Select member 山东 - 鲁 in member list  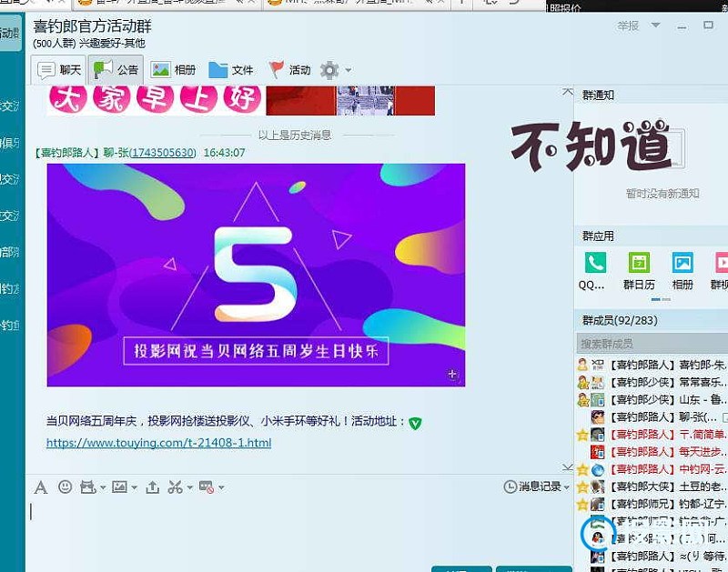[x=652, y=399]
